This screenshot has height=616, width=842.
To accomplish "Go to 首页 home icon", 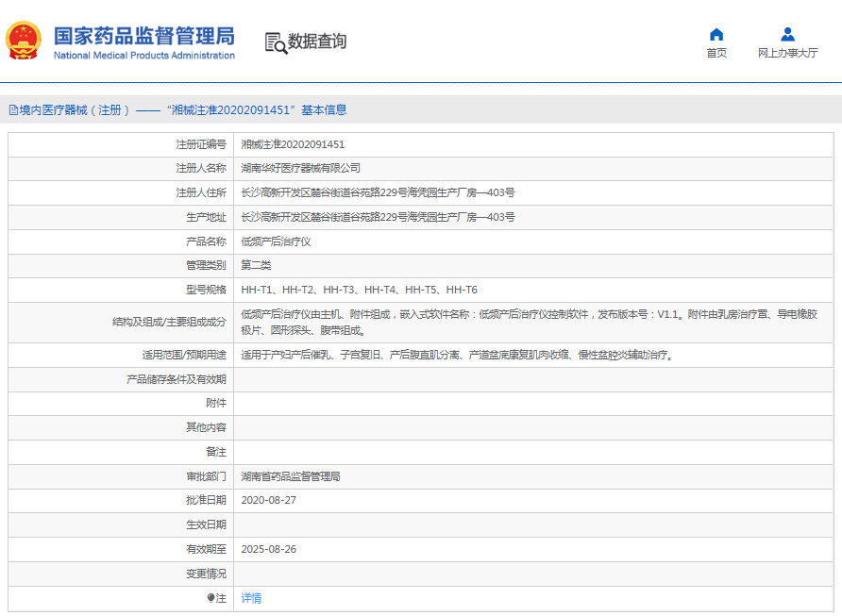I will [x=716, y=35].
